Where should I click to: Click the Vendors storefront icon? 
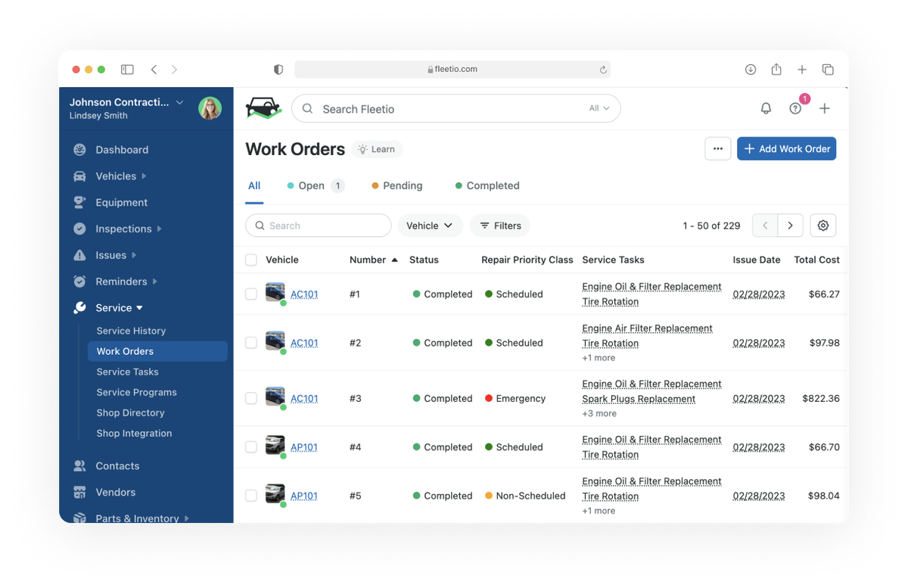coord(79,493)
